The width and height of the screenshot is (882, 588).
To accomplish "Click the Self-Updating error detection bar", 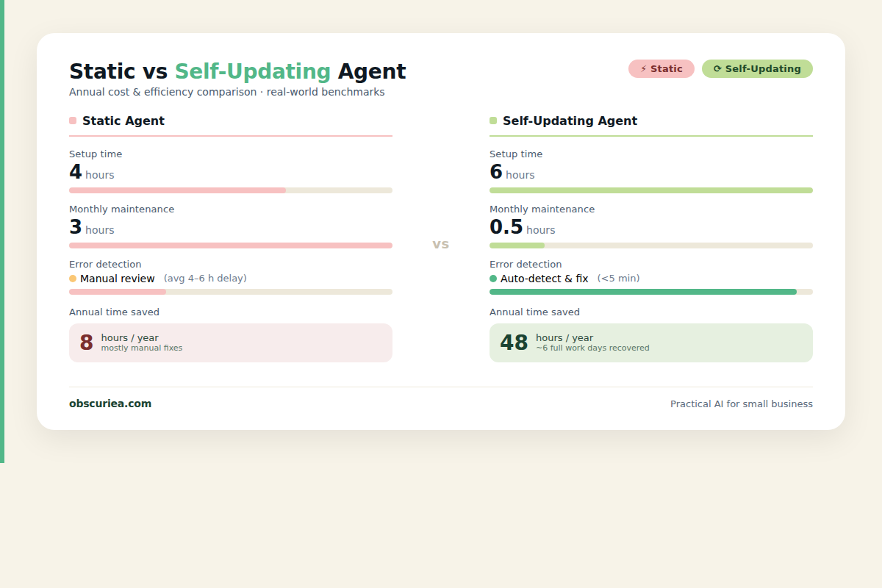I will 651,292.
